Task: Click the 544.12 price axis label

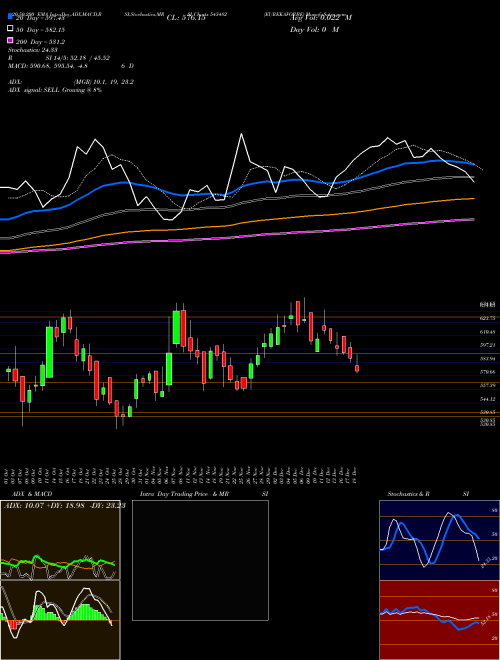Action: (487, 399)
